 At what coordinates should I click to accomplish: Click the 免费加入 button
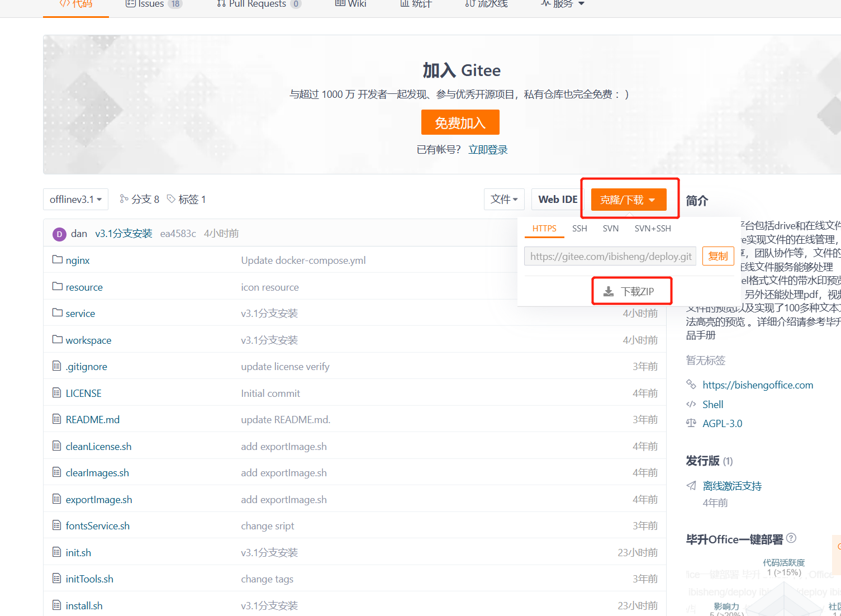pos(460,122)
